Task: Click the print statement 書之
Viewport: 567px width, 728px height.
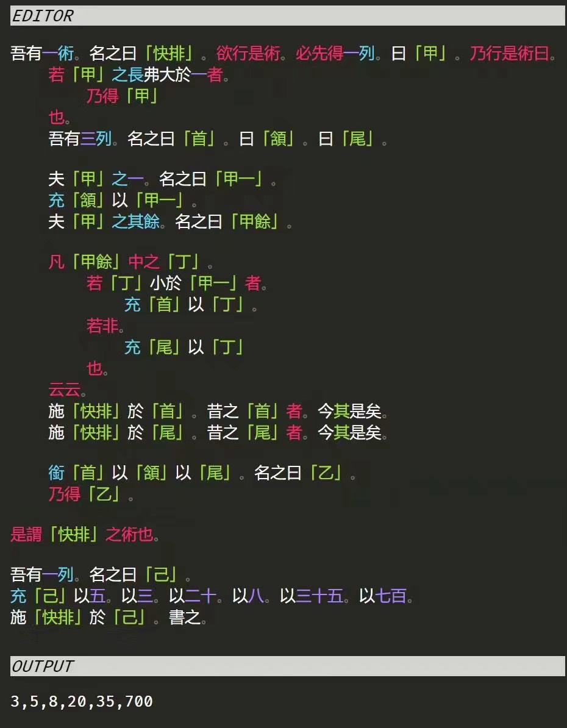Action: [184, 617]
